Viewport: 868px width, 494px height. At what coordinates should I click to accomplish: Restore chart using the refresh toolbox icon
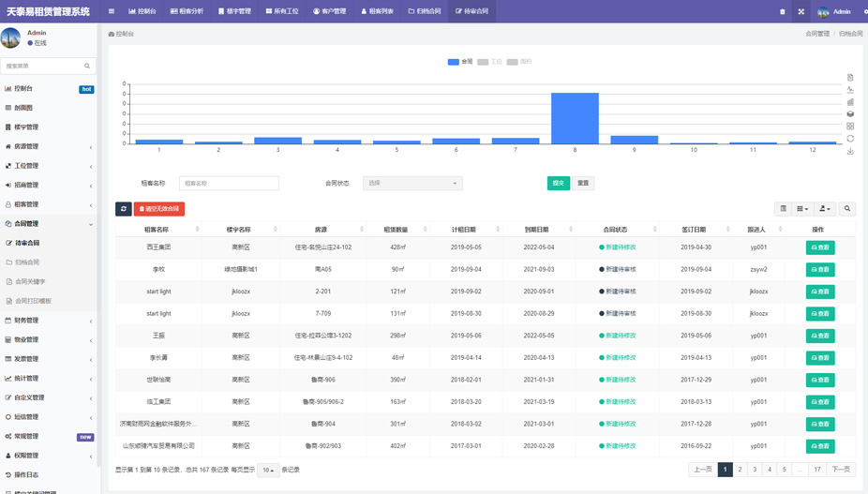coord(850,139)
